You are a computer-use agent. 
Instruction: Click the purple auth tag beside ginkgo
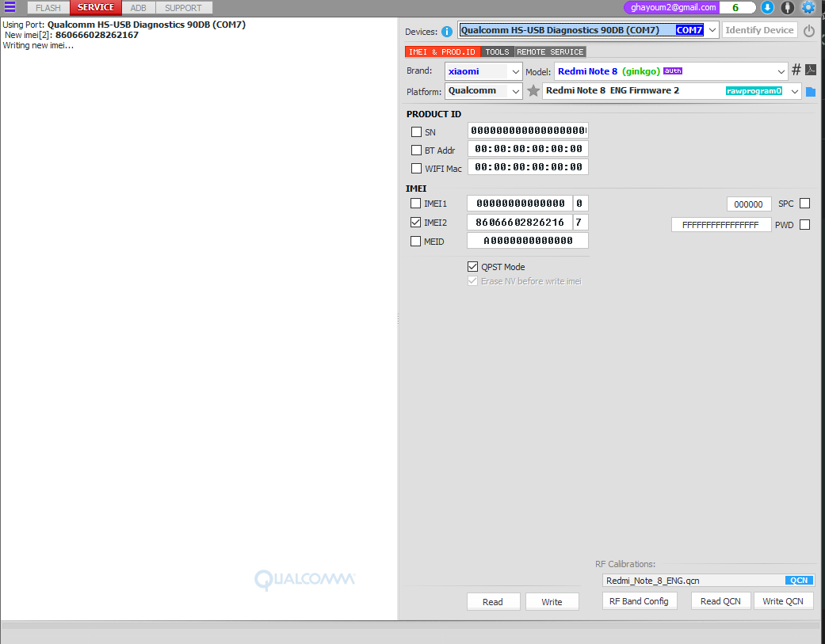coord(672,71)
